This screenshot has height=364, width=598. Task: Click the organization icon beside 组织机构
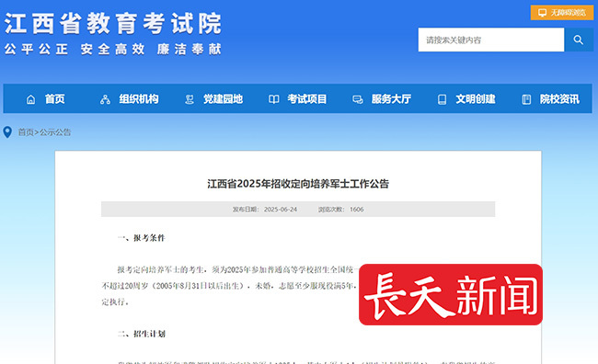tap(105, 99)
